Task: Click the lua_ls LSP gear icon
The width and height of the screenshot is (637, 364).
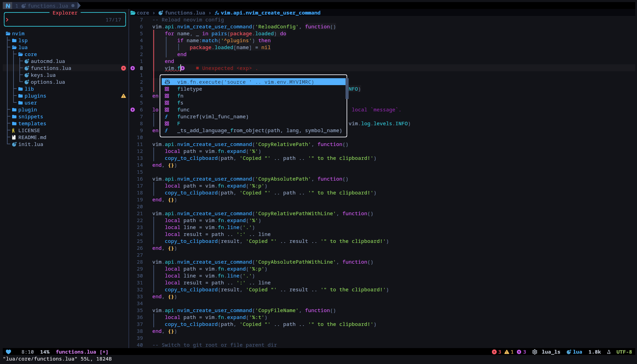Action: pos(535,352)
